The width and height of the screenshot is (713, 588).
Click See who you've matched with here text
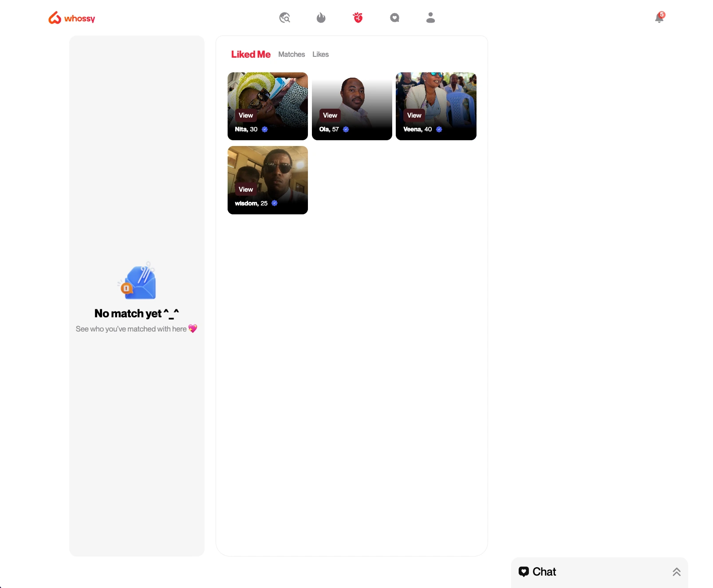click(136, 329)
